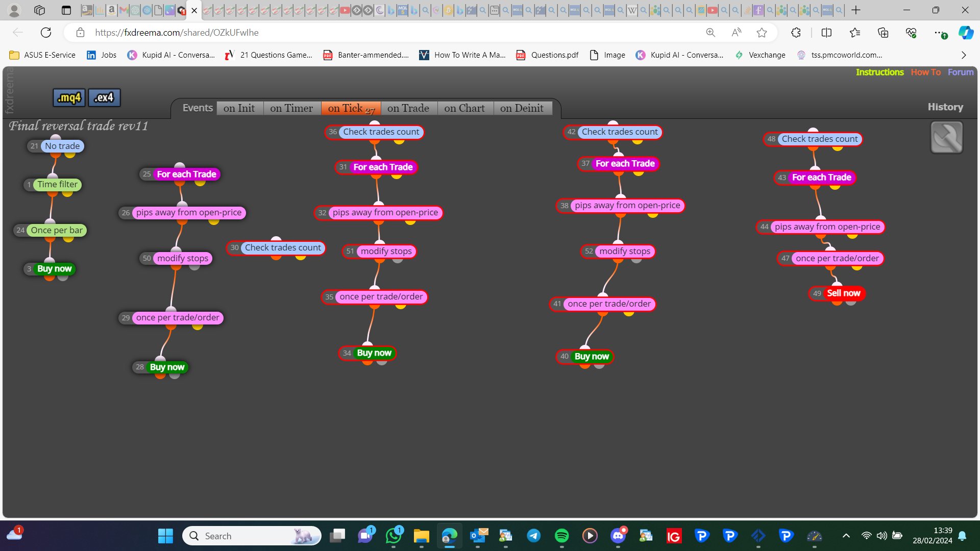Screen dimensions: 980x551
Task: Select block 43 For each Trade
Action: (815, 178)
